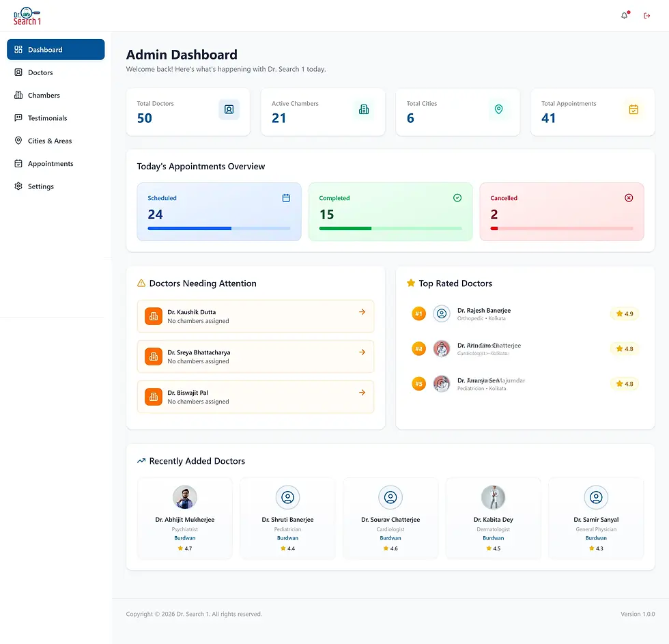Click the #5 rank badge
The height and width of the screenshot is (644, 669).
coord(419,384)
